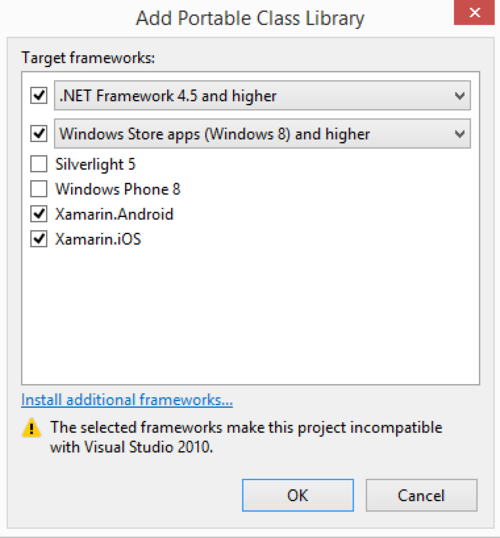
Task: Click the Add Portable Class Library title
Action: [x=250, y=18]
